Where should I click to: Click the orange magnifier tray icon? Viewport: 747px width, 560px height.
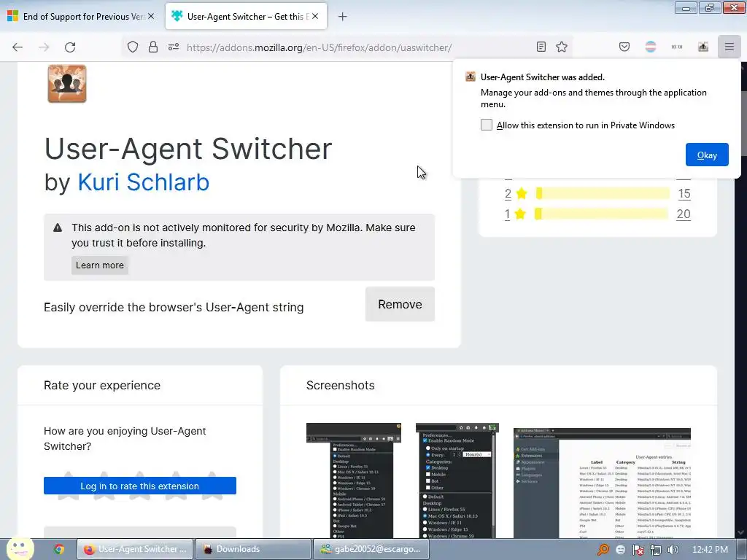pos(603,550)
